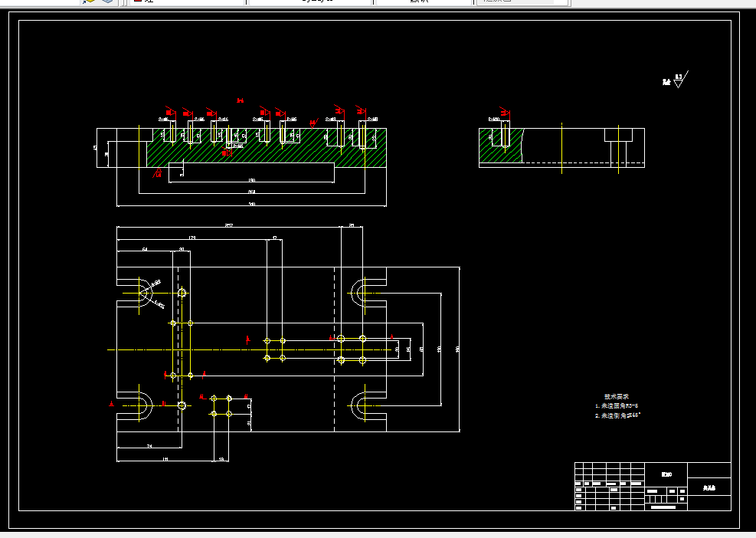The width and height of the screenshot is (756, 538).
Task: Click the 74 dimension below the plan view
Action: coord(149,446)
